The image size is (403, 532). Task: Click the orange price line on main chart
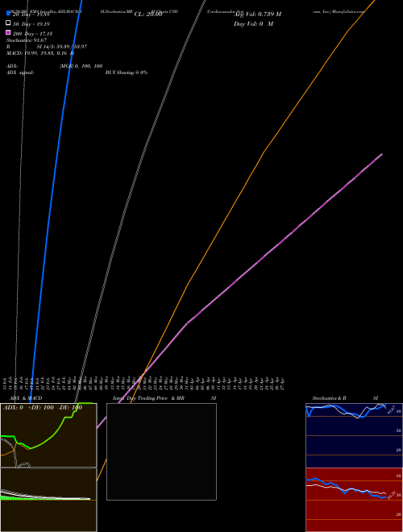point(264,152)
